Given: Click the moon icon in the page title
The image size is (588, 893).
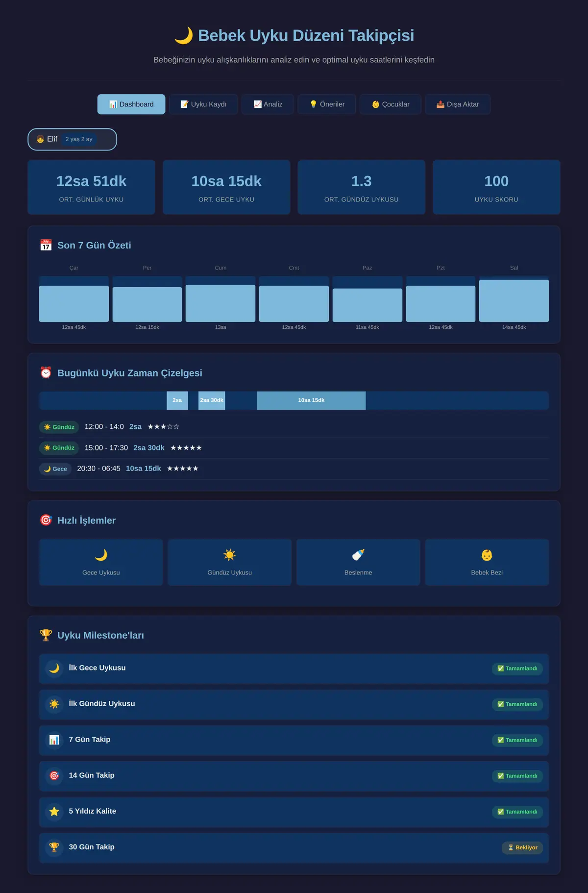Looking at the screenshot, I should tap(184, 35).
